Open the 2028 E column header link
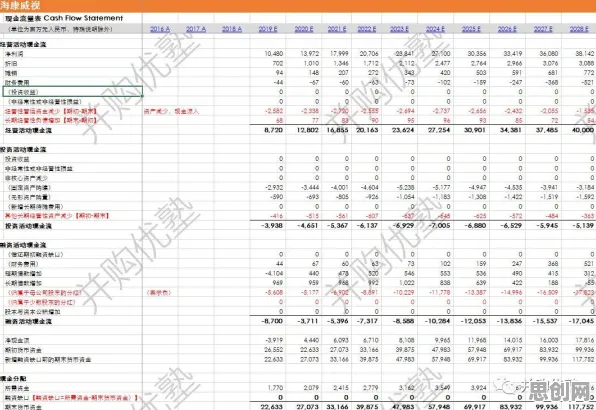Viewport: 596px width, 410px height. (x=579, y=29)
